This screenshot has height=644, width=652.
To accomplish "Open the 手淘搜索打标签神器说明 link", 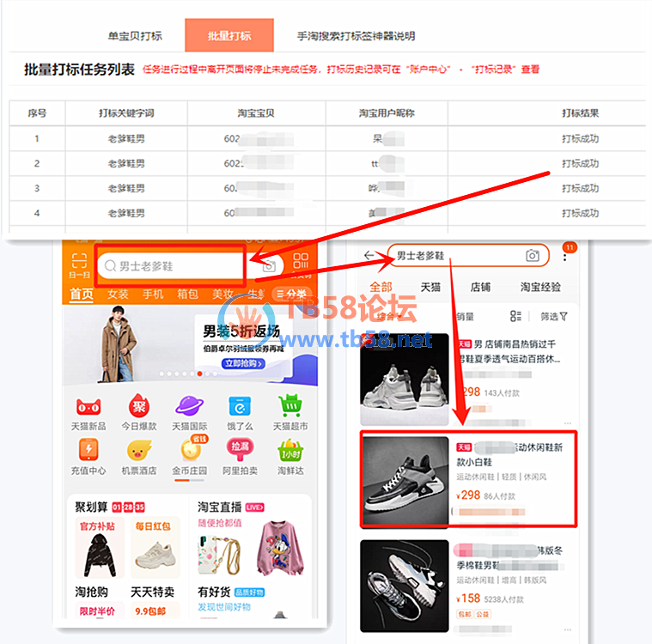I will pos(356,36).
